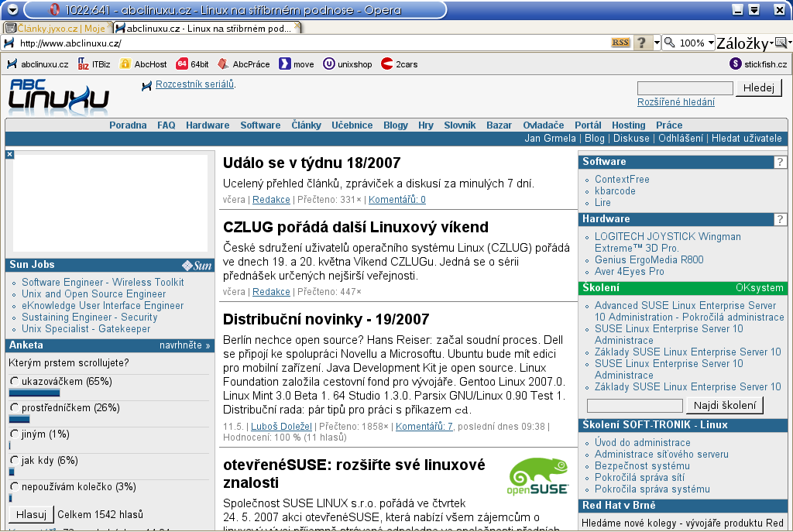Viewport: 793px width, 532px height.
Task: Select the jak kdy radio option
Action: 14,460
